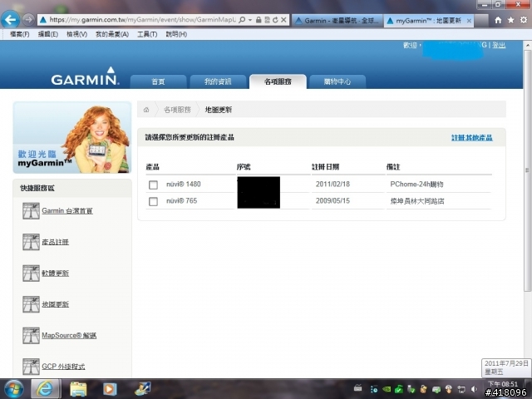Check the nüvi 765 product checkbox
This screenshot has width=532, height=399.
tap(153, 201)
